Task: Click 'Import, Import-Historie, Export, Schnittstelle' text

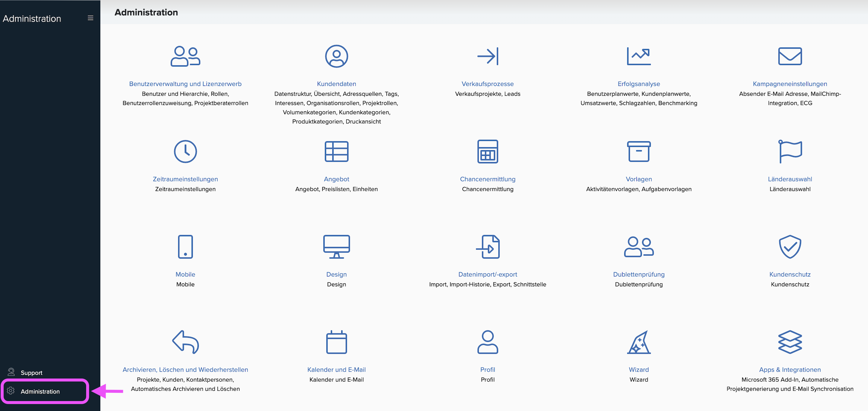Action: coord(488,285)
